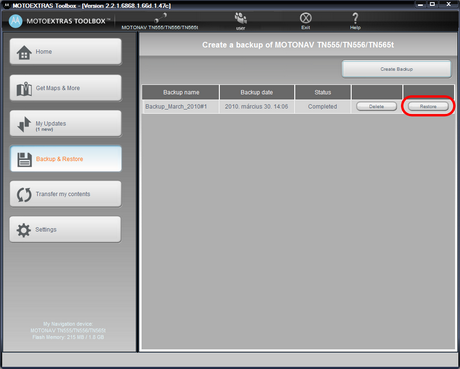
Task: Restore the Backup_March_2010#1 backup
Action: click(x=428, y=107)
